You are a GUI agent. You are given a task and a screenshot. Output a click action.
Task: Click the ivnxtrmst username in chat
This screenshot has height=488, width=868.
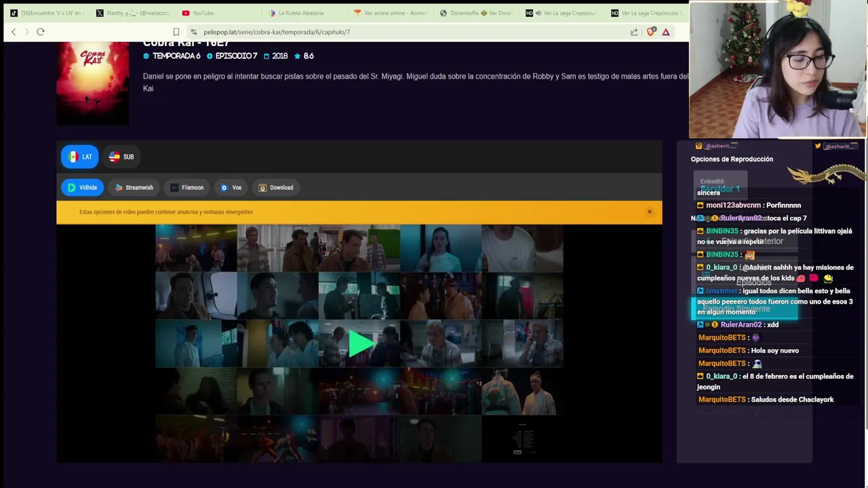click(722, 291)
